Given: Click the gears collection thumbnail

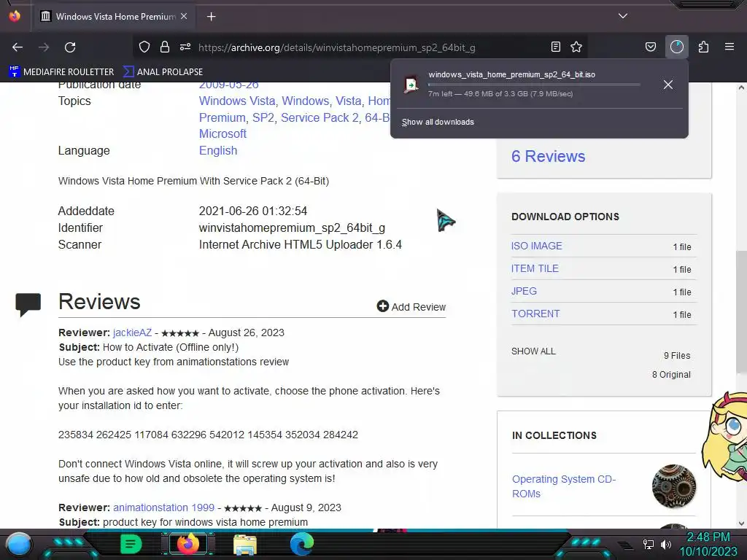Looking at the screenshot, I should tap(673, 486).
